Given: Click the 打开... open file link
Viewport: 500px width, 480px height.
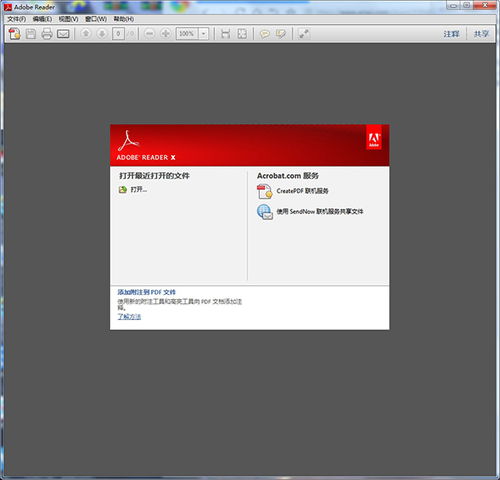Looking at the screenshot, I should (x=139, y=189).
